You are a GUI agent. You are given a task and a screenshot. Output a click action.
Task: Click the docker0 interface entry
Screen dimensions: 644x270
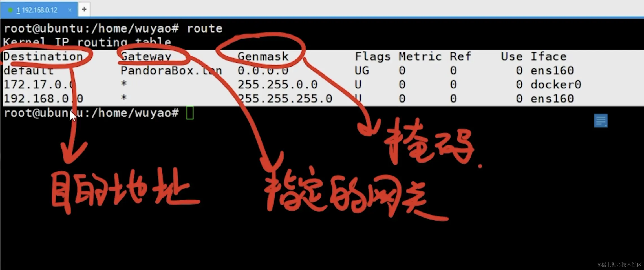click(556, 85)
